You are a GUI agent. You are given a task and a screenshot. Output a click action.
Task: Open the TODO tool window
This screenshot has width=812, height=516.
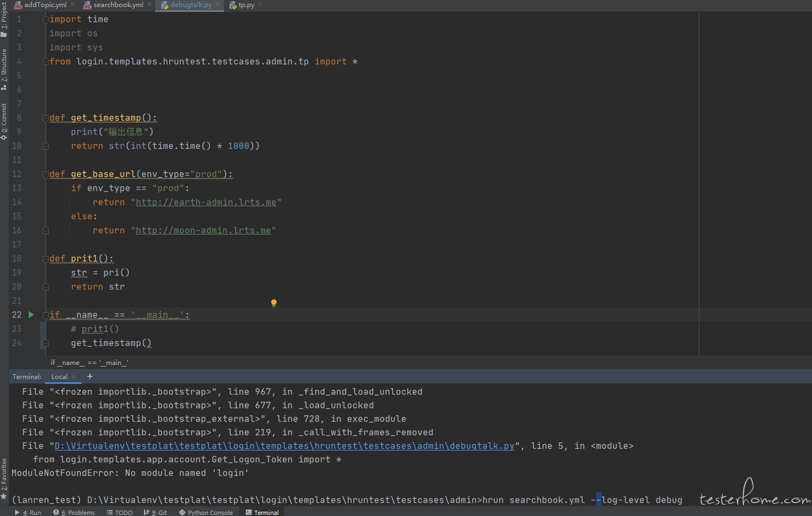pos(120,512)
